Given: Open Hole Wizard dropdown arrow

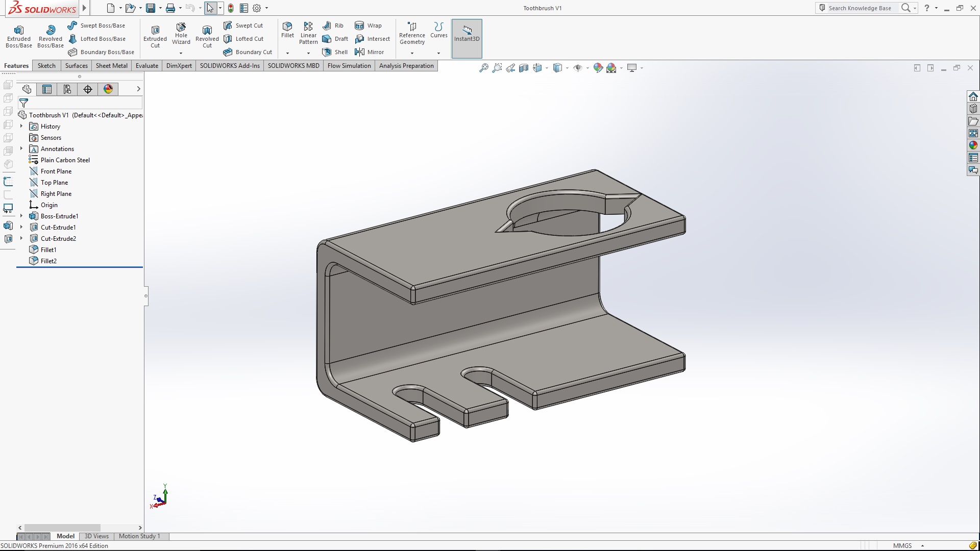Looking at the screenshot, I should pyautogui.click(x=181, y=53).
